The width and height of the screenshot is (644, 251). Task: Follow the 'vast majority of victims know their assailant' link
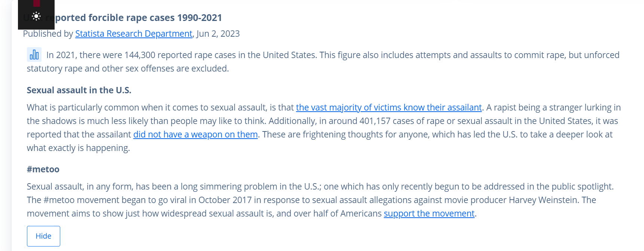click(x=389, y=108)
